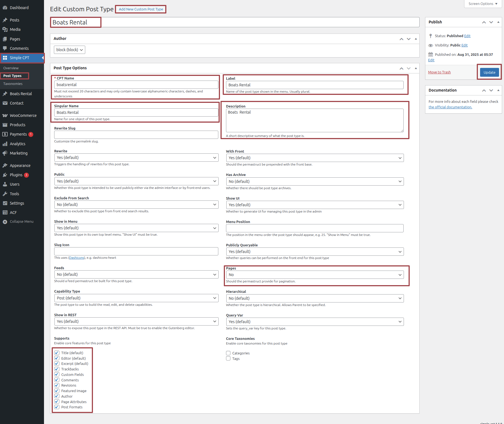Open the Author block selector
The height and width of the screenshot is (424, 504).
(x=70, y=50)
